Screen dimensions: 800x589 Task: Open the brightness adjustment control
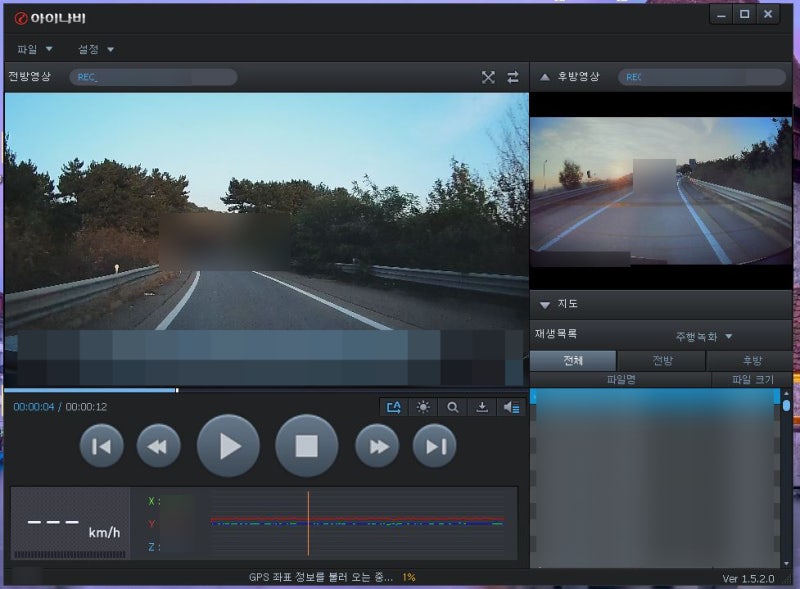(x=423, y=407)
